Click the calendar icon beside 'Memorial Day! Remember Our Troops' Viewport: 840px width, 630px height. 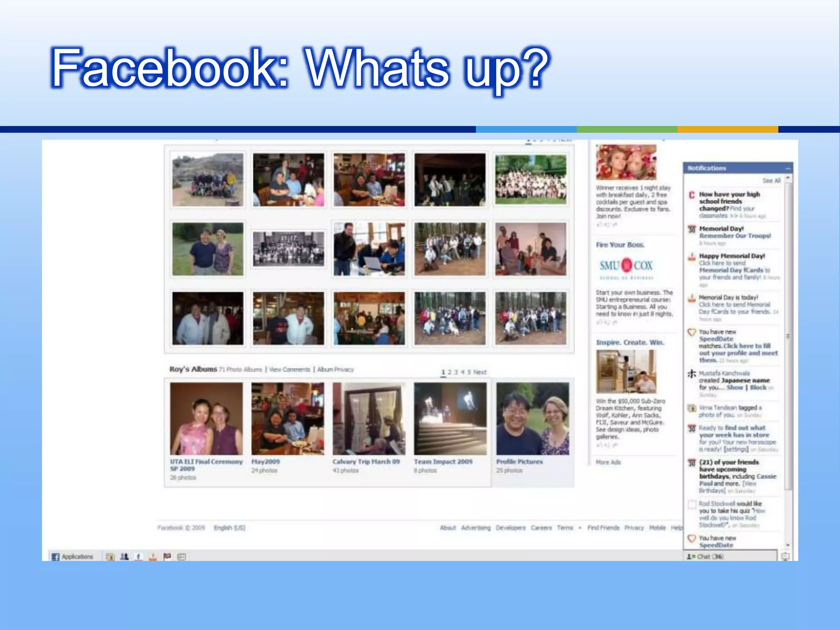coord(692,229)
